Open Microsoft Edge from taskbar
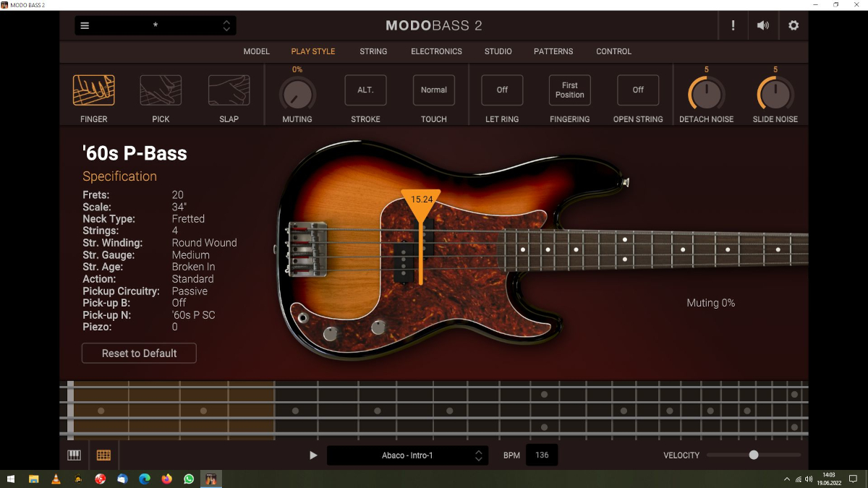The height and width of the screenshot is (488, 868). point(145,479)
